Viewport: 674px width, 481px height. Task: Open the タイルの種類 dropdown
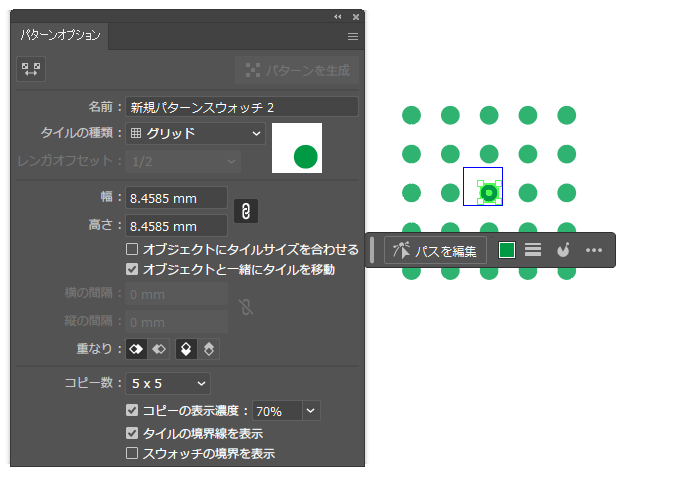(x=195, y=134)
